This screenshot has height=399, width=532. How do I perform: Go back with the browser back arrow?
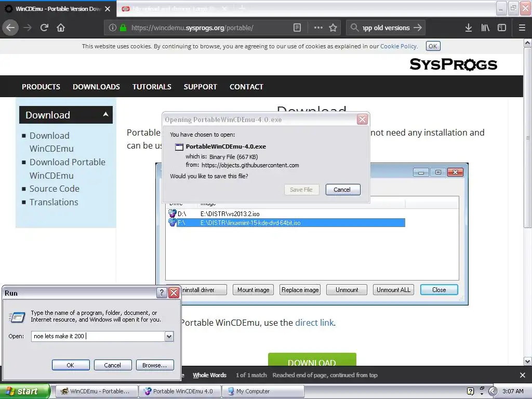[x=10, y=28]
